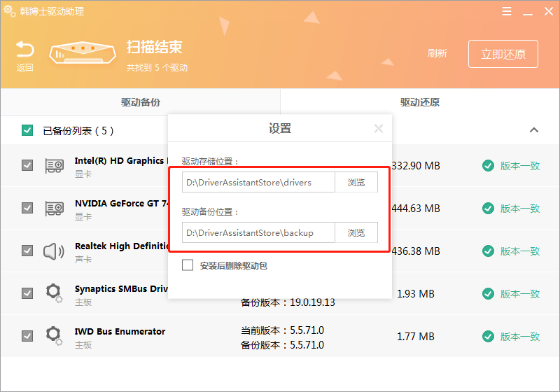Click the Intel HD Graphics card icon
The width and height of the screenshot is (560, 392).
[55, 166]
